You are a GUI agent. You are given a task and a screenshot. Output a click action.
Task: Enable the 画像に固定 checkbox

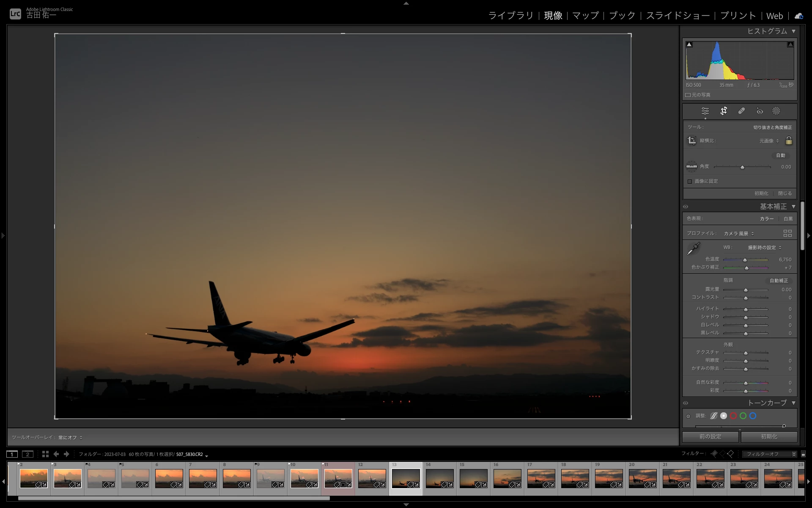[690, 181]
